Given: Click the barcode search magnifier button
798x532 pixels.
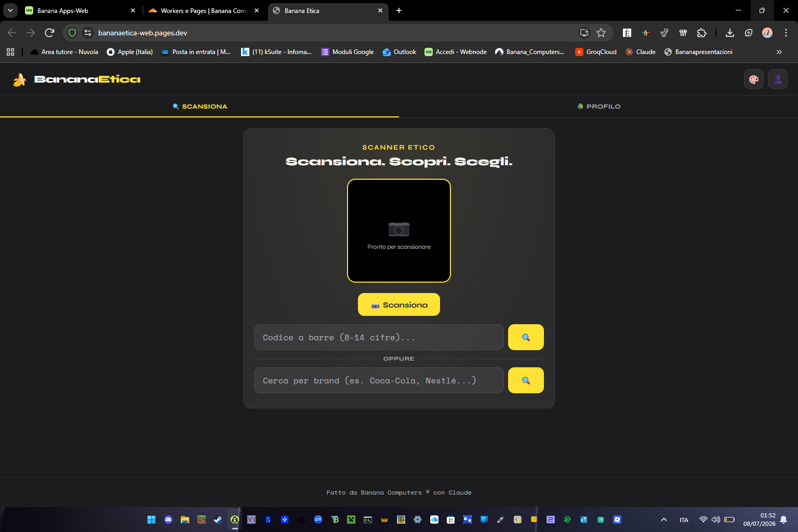Looking at the screenshot, I should (526, 337).
